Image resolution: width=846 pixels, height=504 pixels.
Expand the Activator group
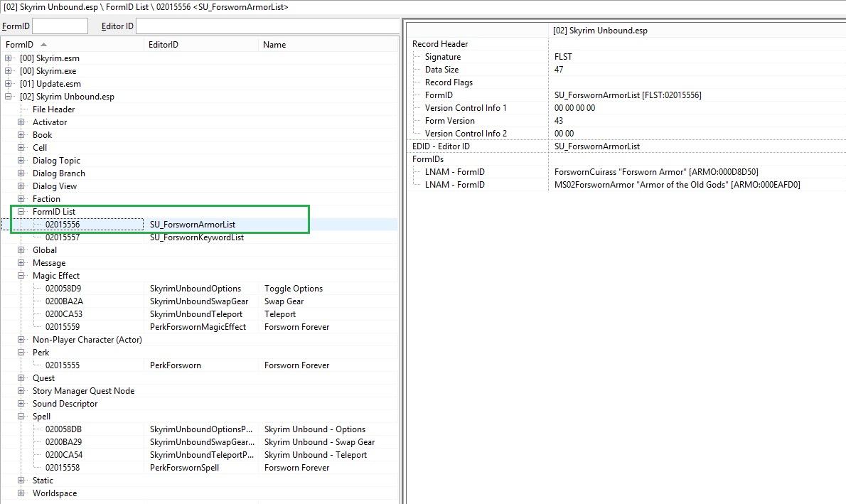tap(21, 122)
